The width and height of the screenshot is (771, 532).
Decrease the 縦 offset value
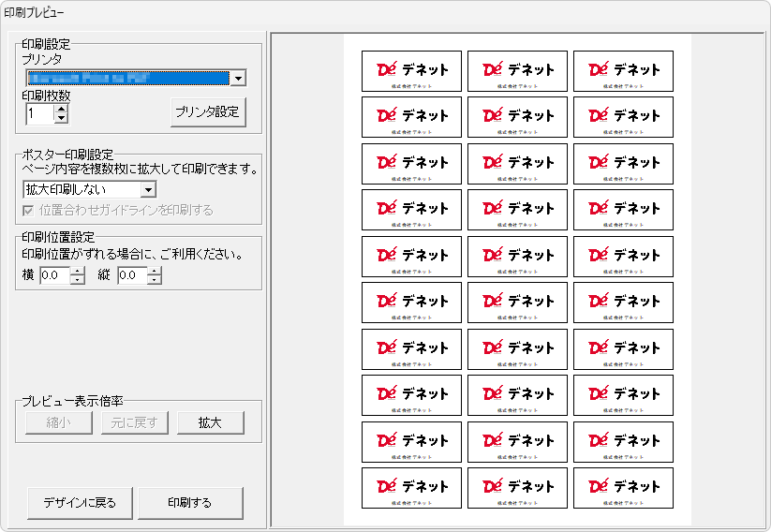155,280
